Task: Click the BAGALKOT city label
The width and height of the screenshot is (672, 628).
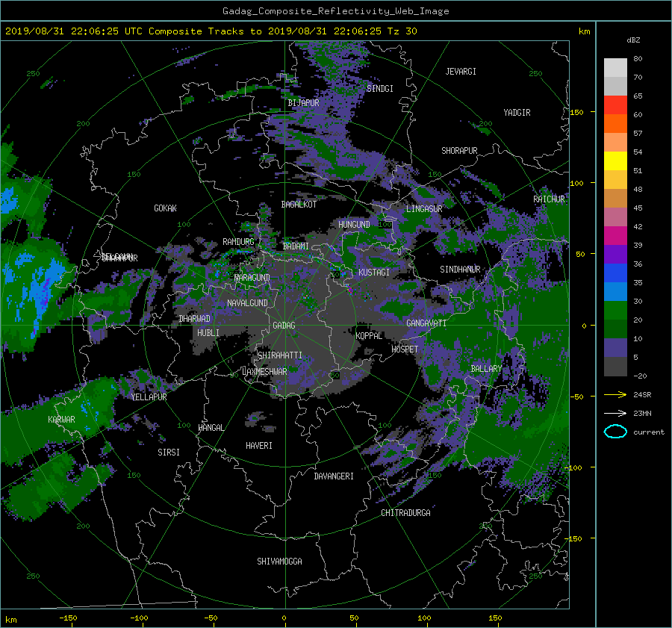Action: click(299, 205)
